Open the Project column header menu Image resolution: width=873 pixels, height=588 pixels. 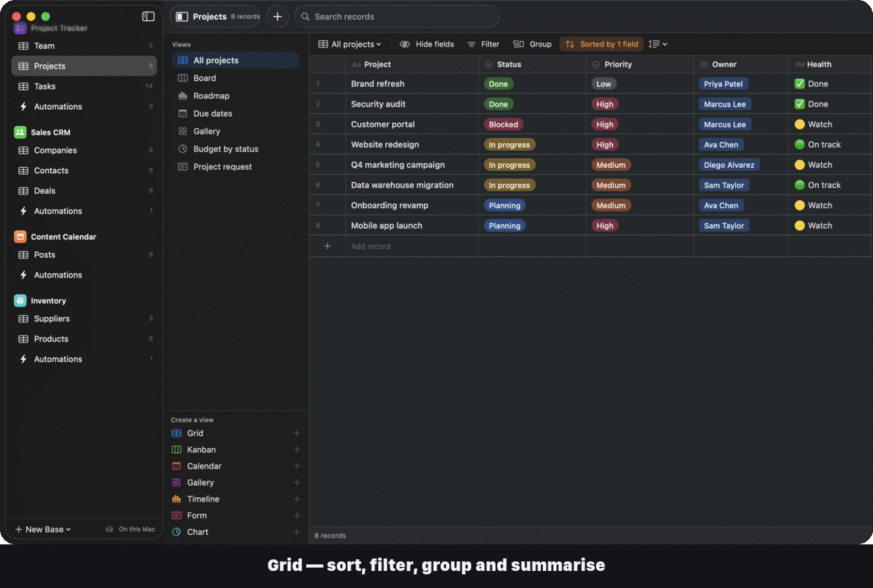[x=471, y=65]
